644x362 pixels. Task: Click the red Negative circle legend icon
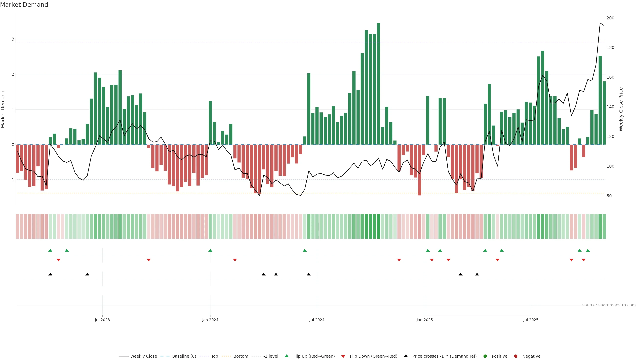pyautogui.click(x=516, y=356)
